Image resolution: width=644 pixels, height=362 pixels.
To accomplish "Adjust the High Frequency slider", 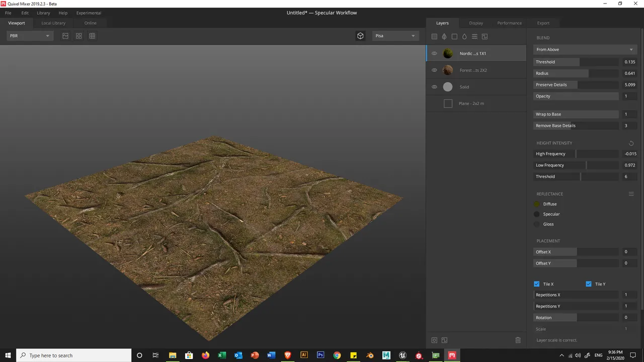I will [576, 154].
